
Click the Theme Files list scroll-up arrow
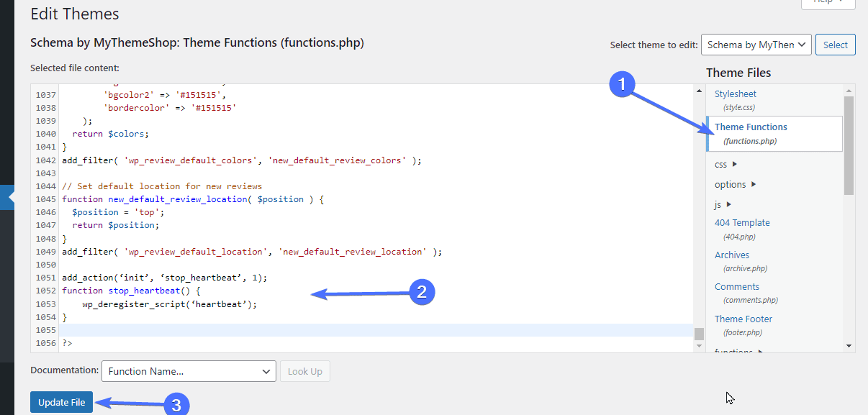(849, 91)
